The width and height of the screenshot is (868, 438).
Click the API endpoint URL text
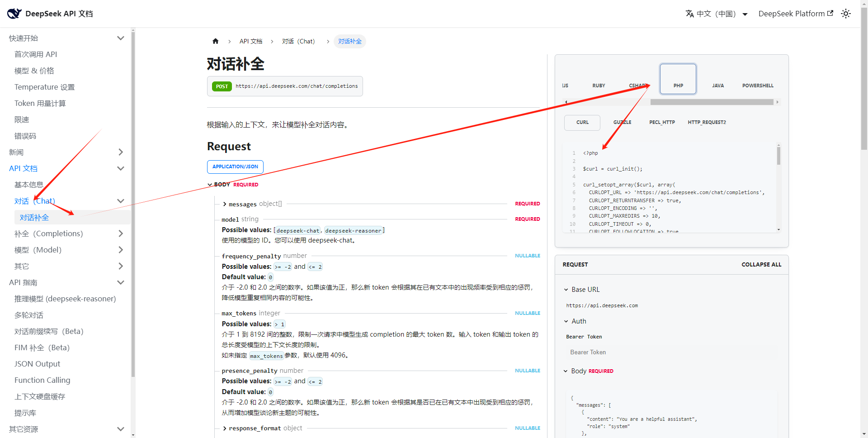(297, 86)
